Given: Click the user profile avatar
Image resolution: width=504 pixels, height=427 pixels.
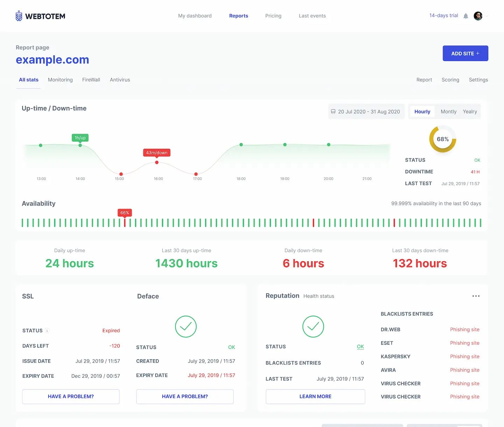Looking at the screenshot, I should click(478, 16).
